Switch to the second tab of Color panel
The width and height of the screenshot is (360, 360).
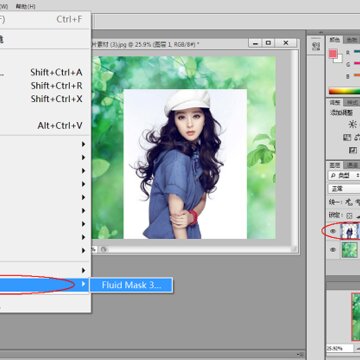pyautogui.click(x=351, y=40)
